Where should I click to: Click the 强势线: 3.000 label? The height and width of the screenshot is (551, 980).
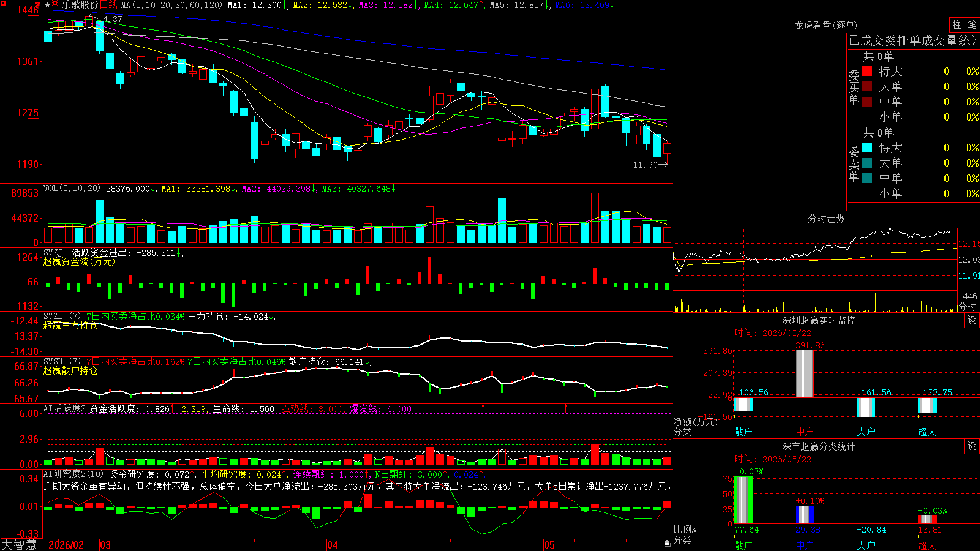[x=313, y=408]
